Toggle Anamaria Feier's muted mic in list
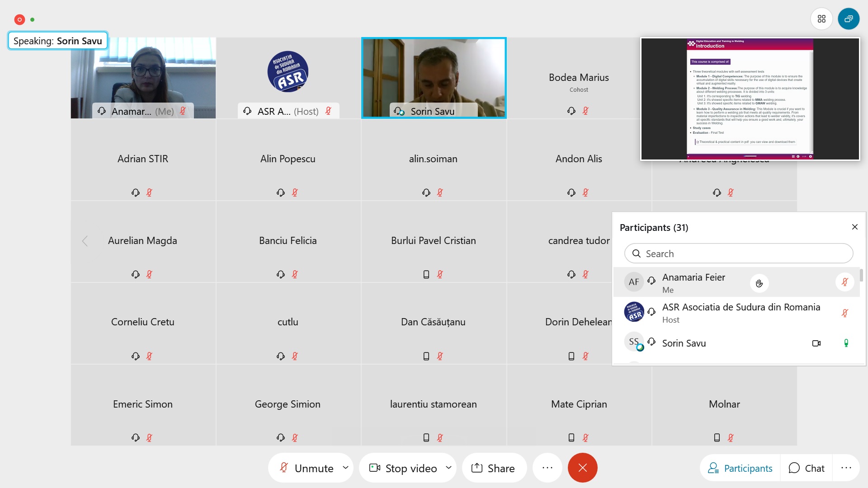 pos(844,282)
